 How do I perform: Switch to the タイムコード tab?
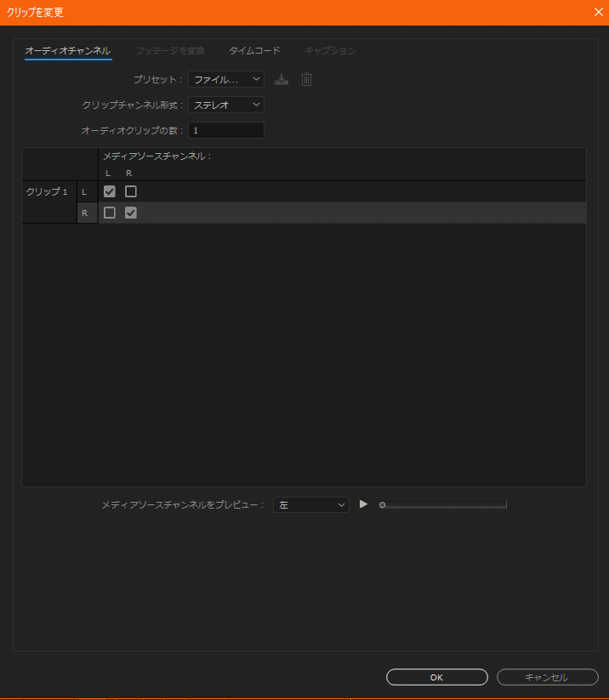pyautogui.click(x=254, y=51)
